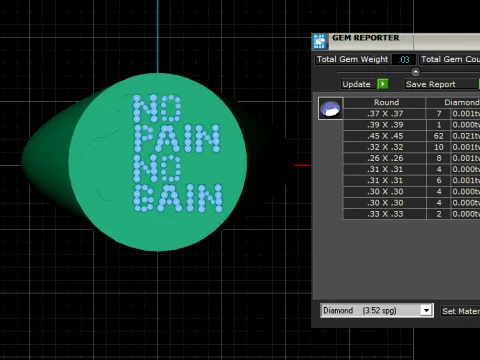Select the .32 X .32 row

(x=412, y=147)
